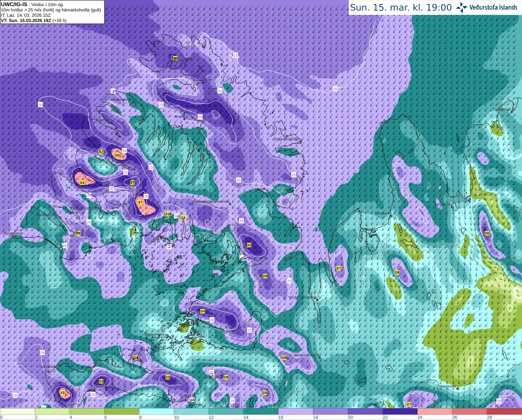This screenshot has width=522, height=420.
Task: Select the 4–6 m/s green legend swatch
Action: pyautogui.click(x=87, y=411)
